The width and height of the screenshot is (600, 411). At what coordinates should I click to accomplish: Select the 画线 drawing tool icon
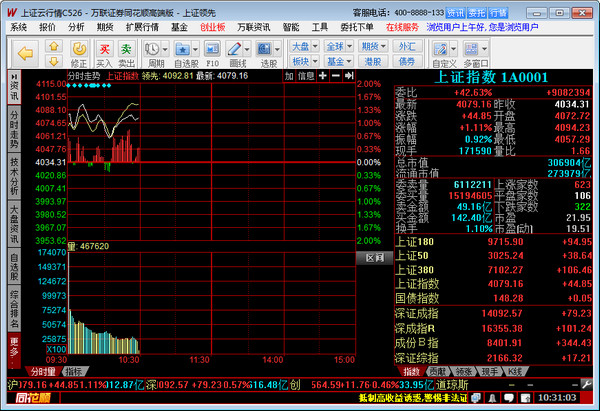click(239, 51)
